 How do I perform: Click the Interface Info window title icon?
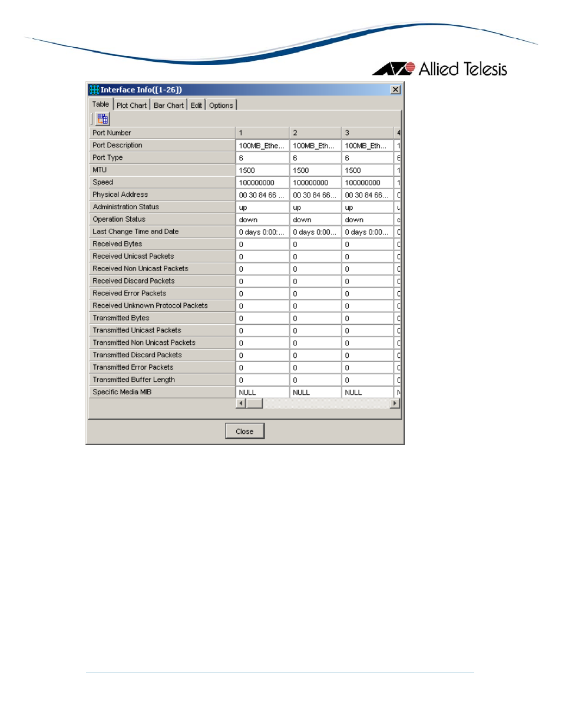94,90
